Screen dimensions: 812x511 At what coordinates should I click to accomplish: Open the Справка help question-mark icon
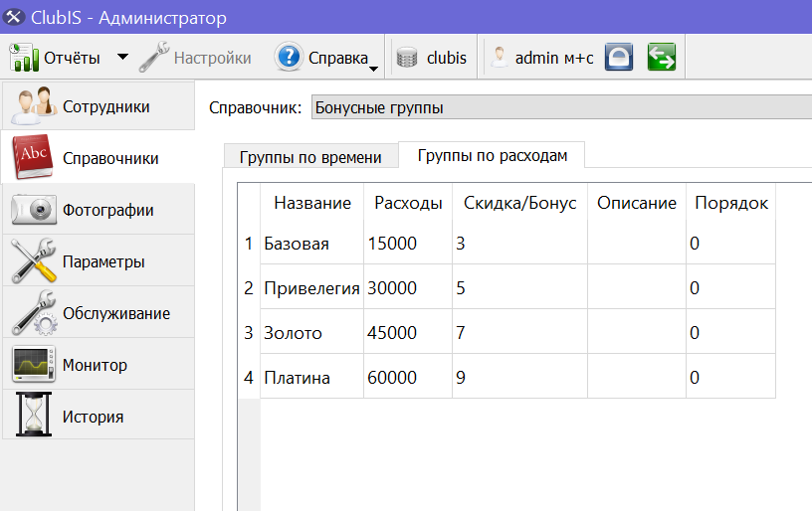tap(289, 57)
